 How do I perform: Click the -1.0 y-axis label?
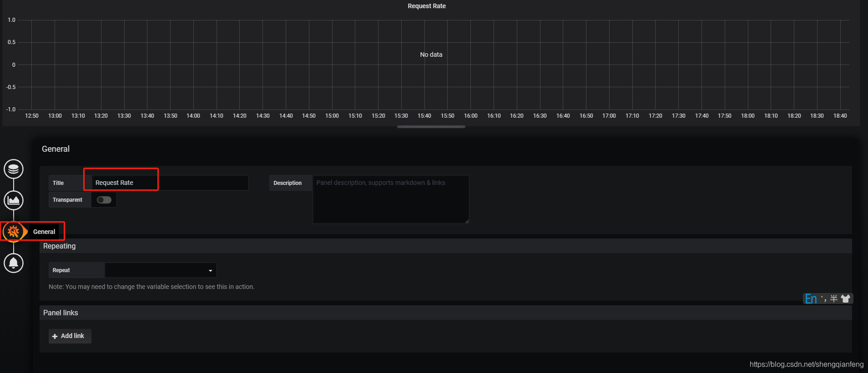point(10,109)
